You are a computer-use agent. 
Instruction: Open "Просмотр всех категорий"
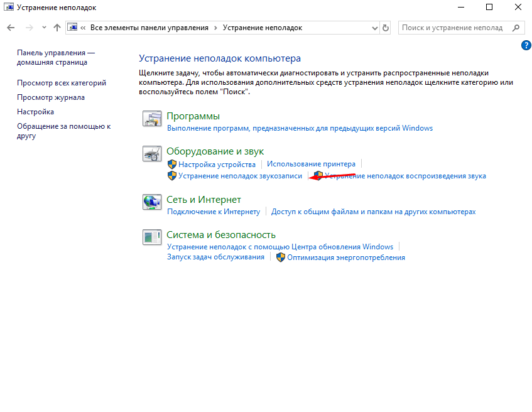click(x=62, y=83)
